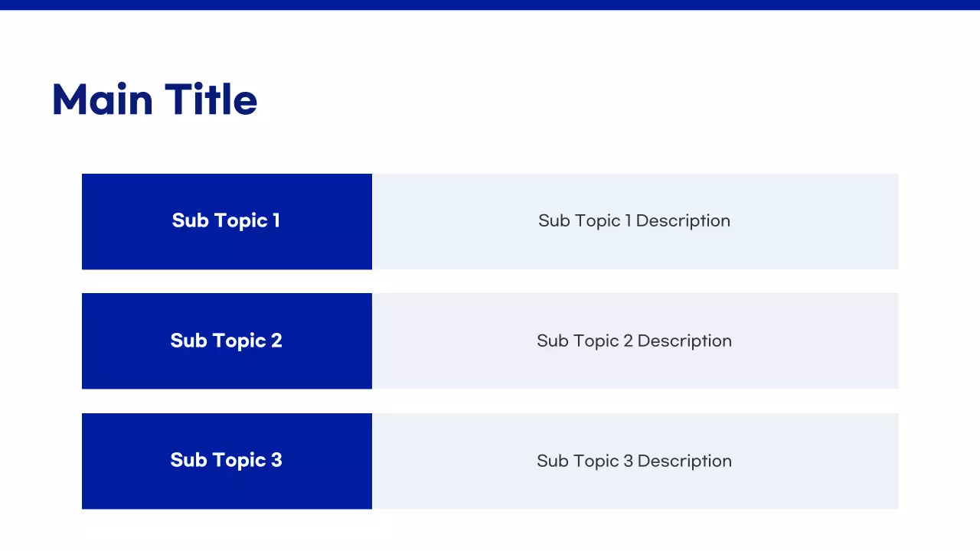The width and height of the screenshot is (980, 551).
Task: Click the word "Description" in the second row
Action: (684, 341)
